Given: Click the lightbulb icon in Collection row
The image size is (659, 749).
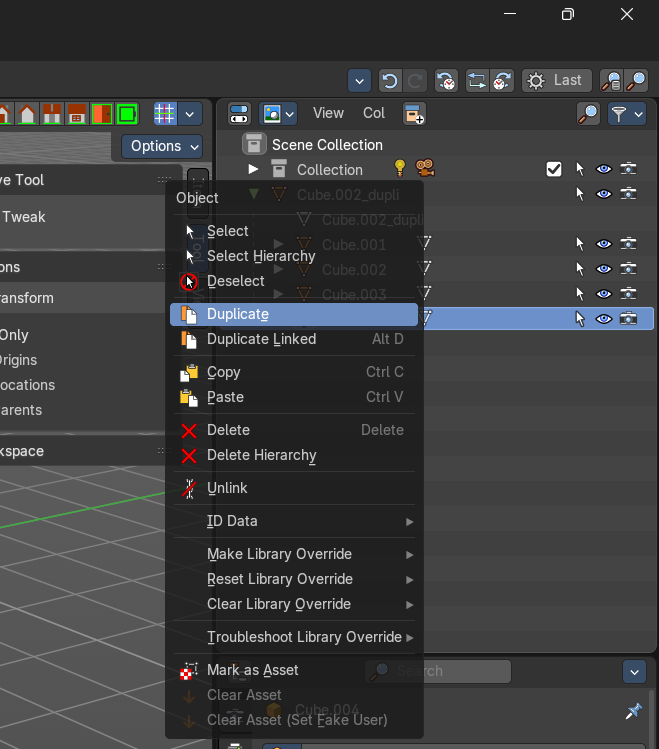Looking at the screenshot, I should [x=400, y=169].
